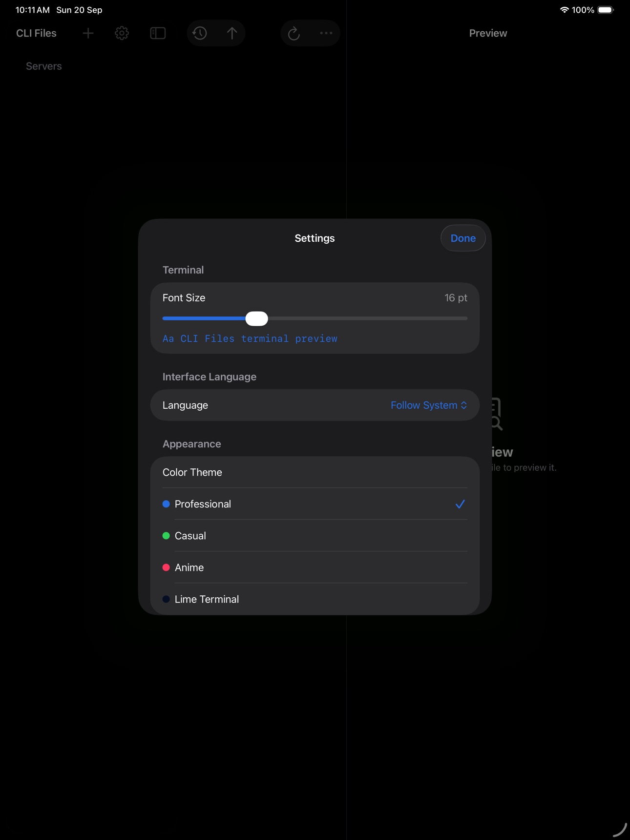Click the dark Lime Terminal theme dot
The height and width of the screenshot is (840, 630).
coord(166,599)
